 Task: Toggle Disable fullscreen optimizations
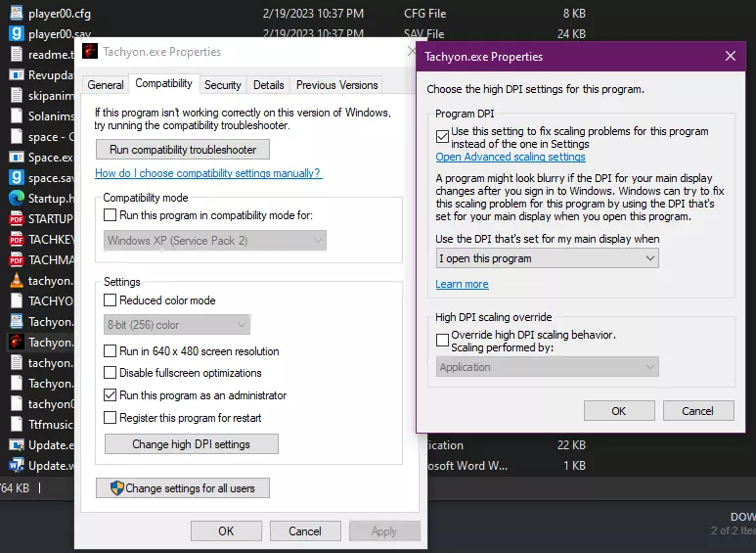pyautogui.click(x=110, y=373)
